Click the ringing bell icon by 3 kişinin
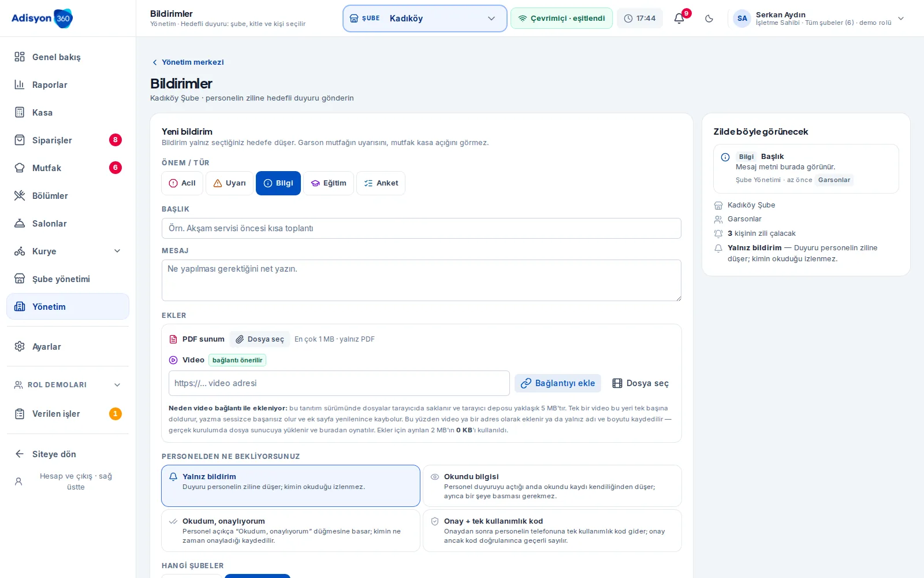The width and height of the screenshot is (924, 578). tap(718, 234)
